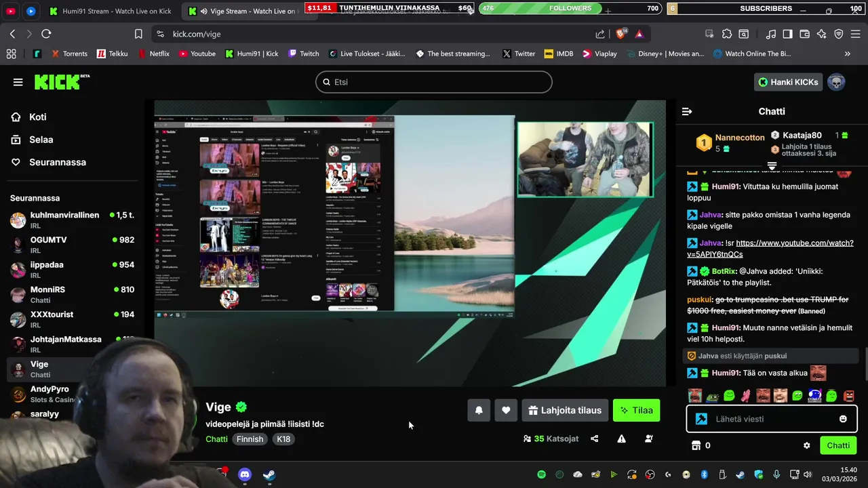Open Brave Shields lion icon
Screen dimensions: 868x488
tap(620, 34)
